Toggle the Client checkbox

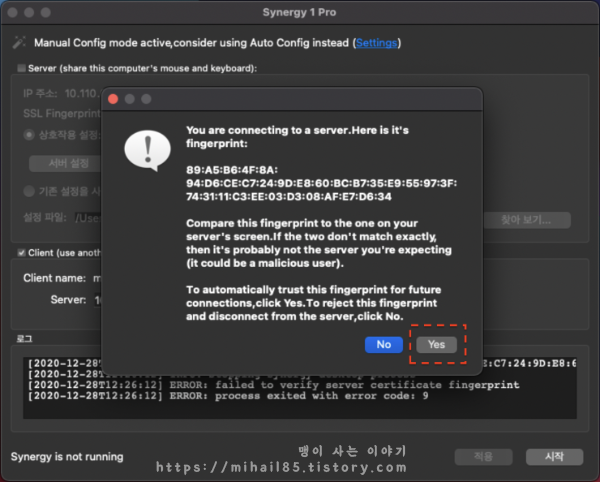[x=21, y=252]
